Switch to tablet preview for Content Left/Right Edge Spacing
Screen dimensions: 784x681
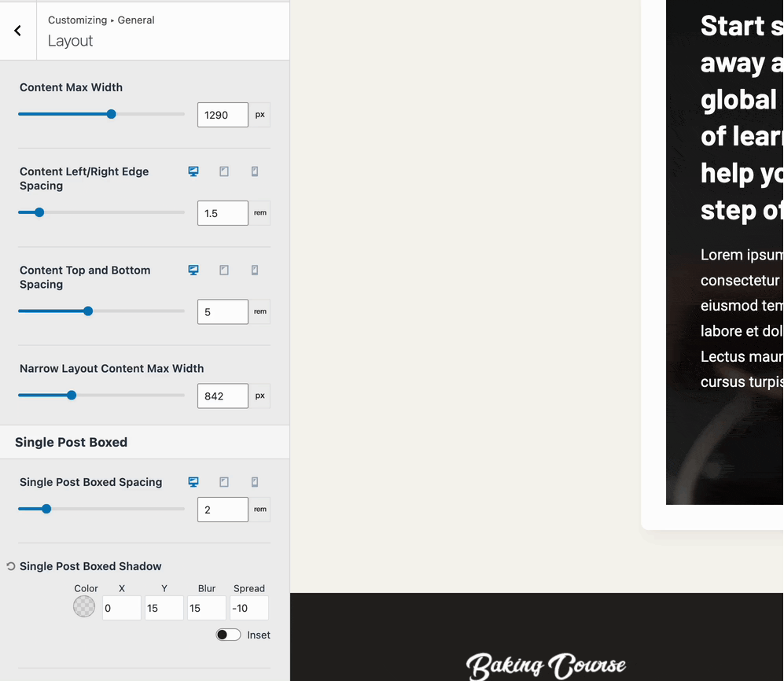tap(223, 171)
